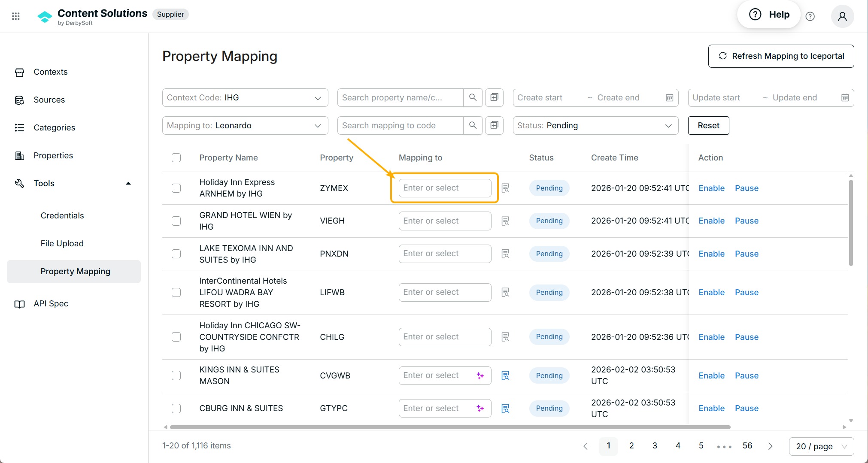
Task: Click mapping field for PNXDN row
Action: (445, 254)
